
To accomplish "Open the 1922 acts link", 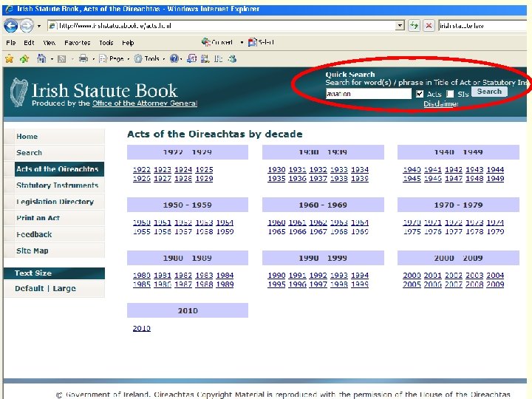I will (x=141, y=170).
